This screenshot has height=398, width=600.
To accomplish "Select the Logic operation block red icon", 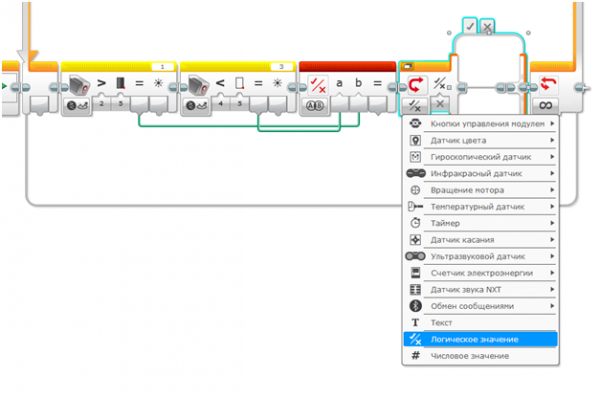I will 318,85.
